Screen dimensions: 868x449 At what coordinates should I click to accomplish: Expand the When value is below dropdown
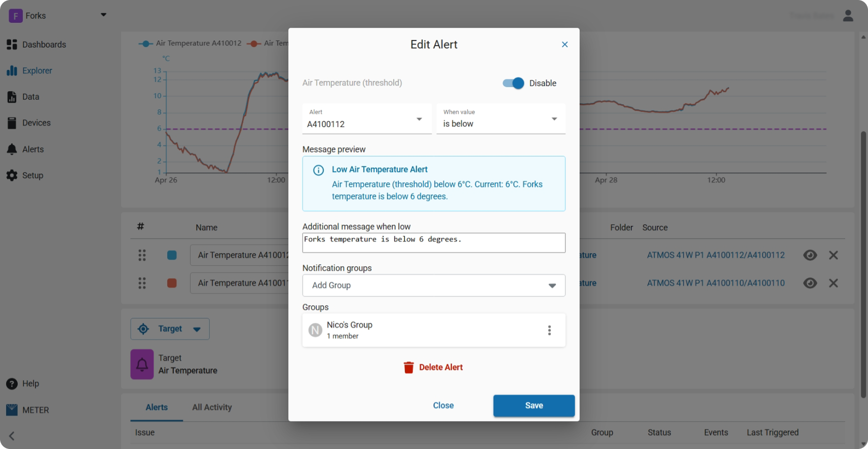pos(501,119)
